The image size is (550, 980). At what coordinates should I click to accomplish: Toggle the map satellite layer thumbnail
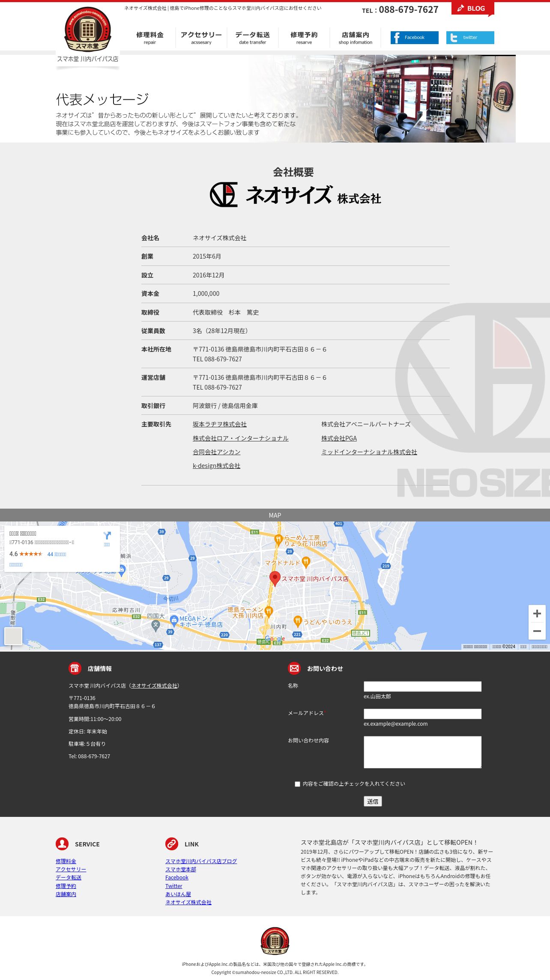point(13,636)
